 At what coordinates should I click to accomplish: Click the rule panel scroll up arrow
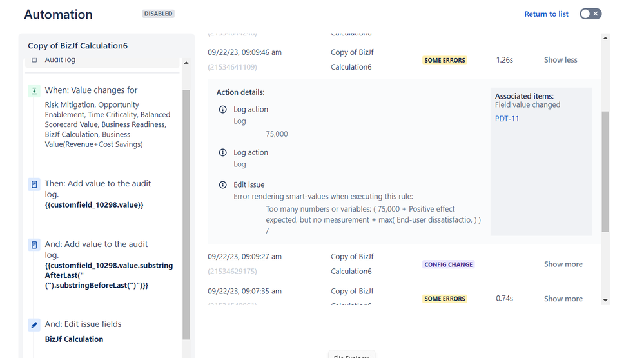tap(186, 63)
